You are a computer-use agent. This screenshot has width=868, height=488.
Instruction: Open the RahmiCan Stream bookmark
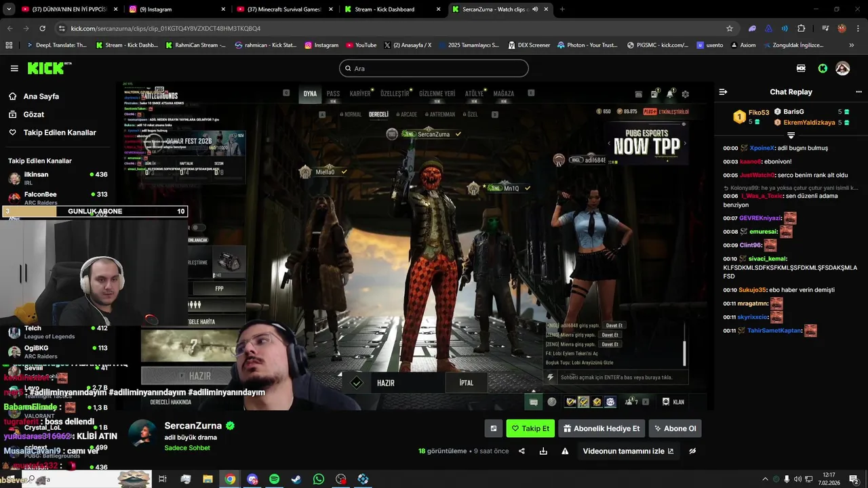pyautogui.click(x=195, y=45)
